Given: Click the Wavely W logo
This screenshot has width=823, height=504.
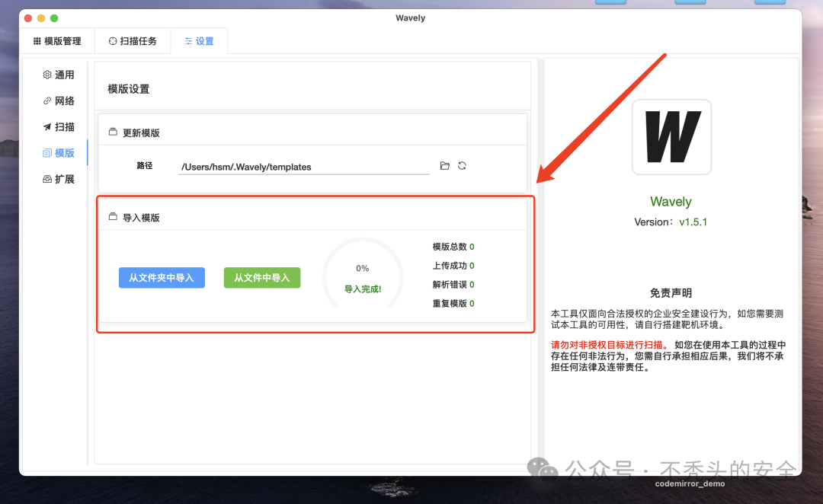Looking at the screenshot, I should (x=671, y=137).
